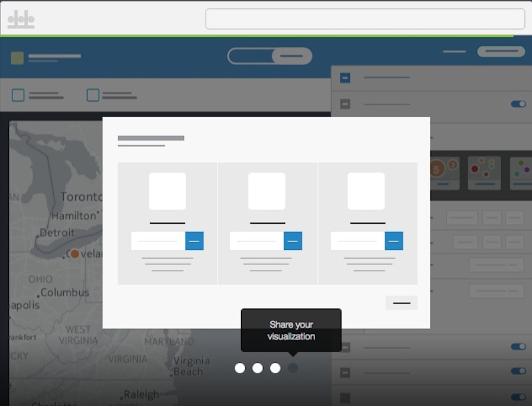Viewport: 532px width, 406px height.
Task: Click the logo icon in the browser bar
Action: pyautogui.click(x=21, y=20)
